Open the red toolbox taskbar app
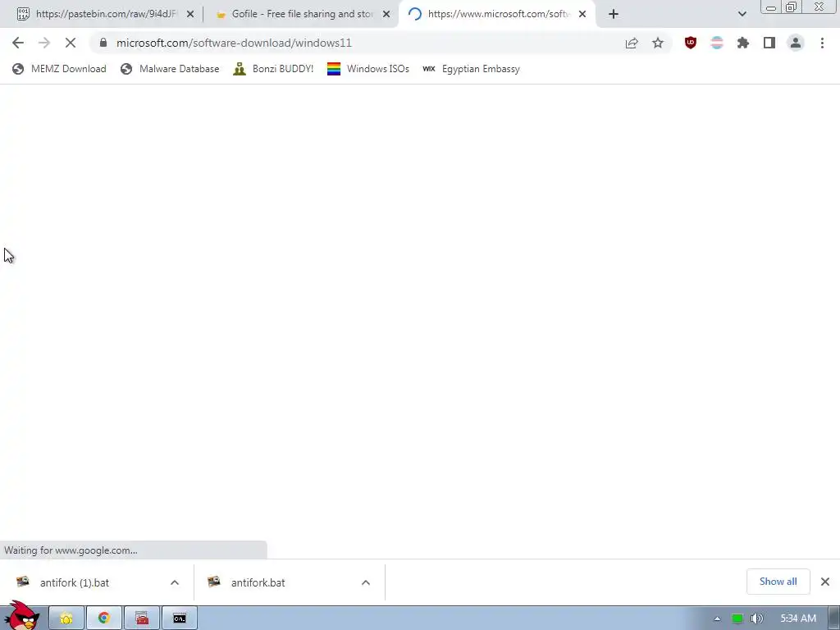Image resolution: width=840 pixels, height=630 pixels. tap(142, 619)
